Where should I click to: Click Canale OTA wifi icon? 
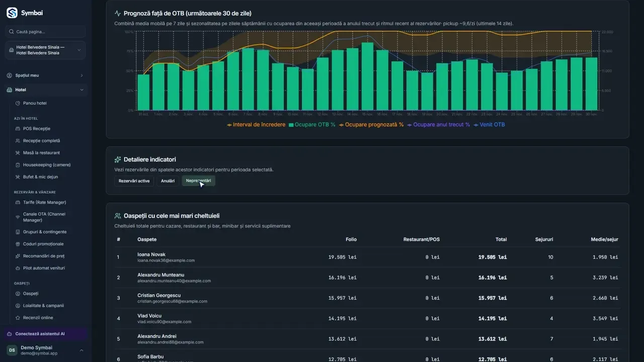(x=18, y=217)
